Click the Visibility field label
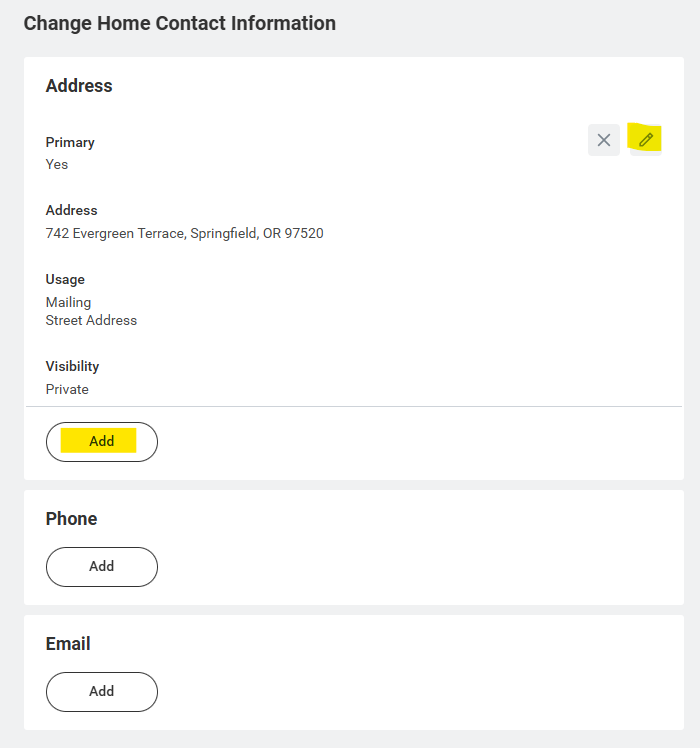Screen dimensions: 700x748 coord(72,366)
